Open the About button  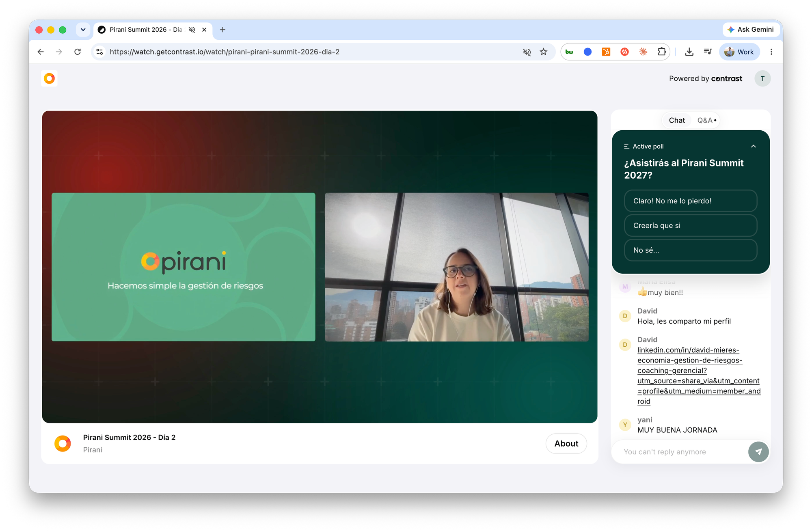(566, 443)
